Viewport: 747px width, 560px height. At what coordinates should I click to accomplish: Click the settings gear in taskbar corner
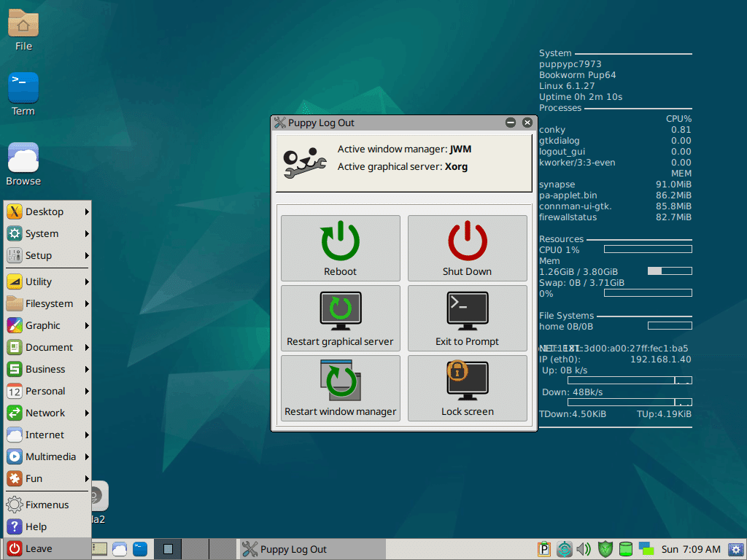click(x=736, y=550)
